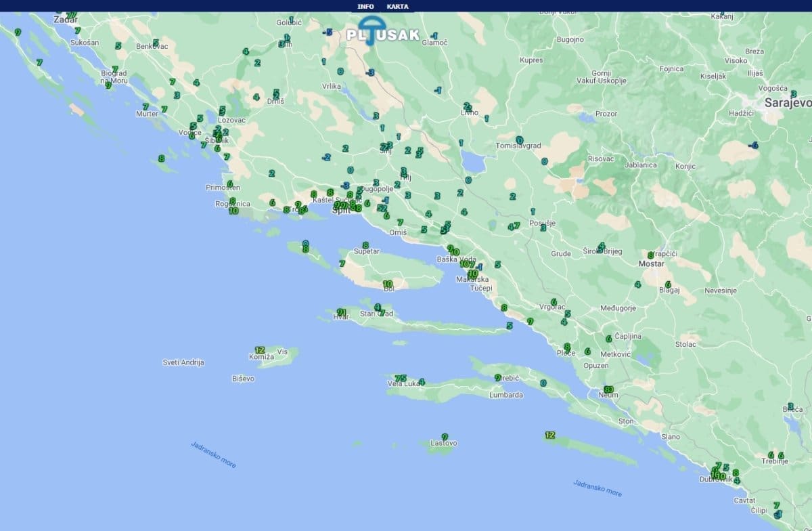Select the 10 marker below Rogoznica
The image size is (812, 531).
point(233,211)
